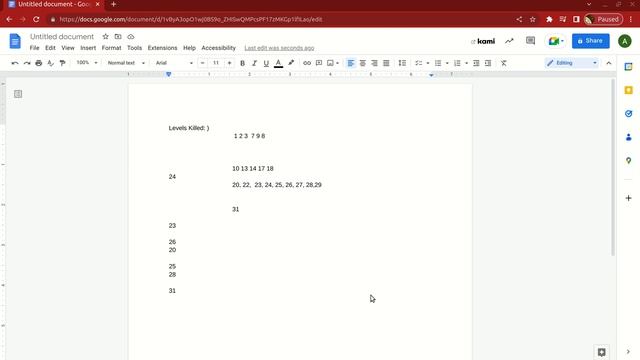Select the Paint format tool
Viewport: 640px width, 360px height.
[62, 63]
